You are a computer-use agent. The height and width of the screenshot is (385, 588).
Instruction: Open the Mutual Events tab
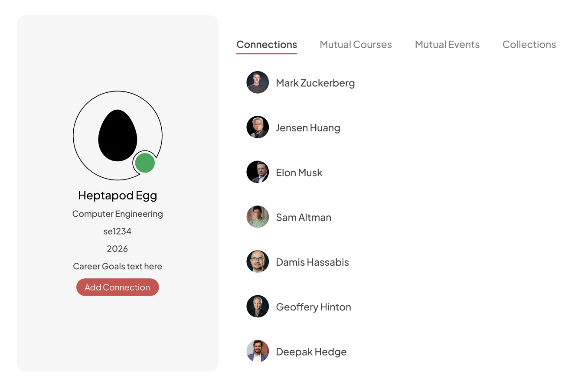point(447,45)
